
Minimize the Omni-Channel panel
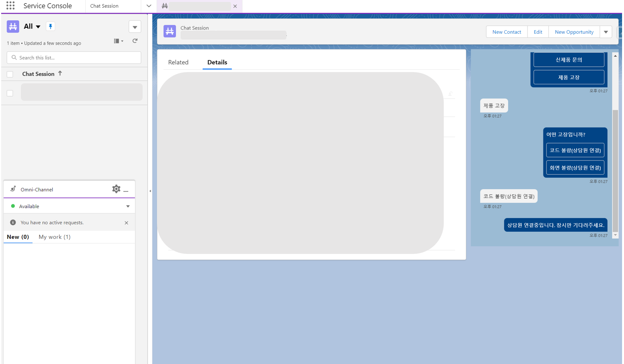(126, 190)
